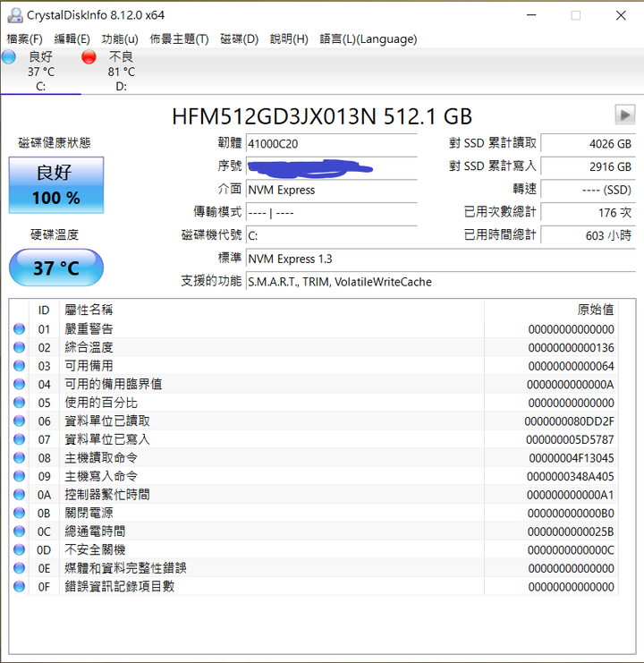Click status dot for attribute 01 嚴重警告
Viewport: 644px width, 663px height.
point(19,328)
